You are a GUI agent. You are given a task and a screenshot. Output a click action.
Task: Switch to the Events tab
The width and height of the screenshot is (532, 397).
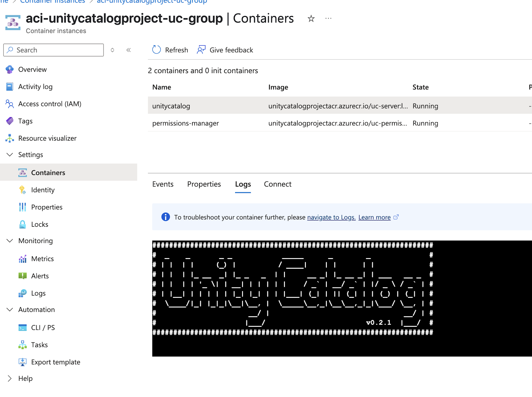click(163, 184)
